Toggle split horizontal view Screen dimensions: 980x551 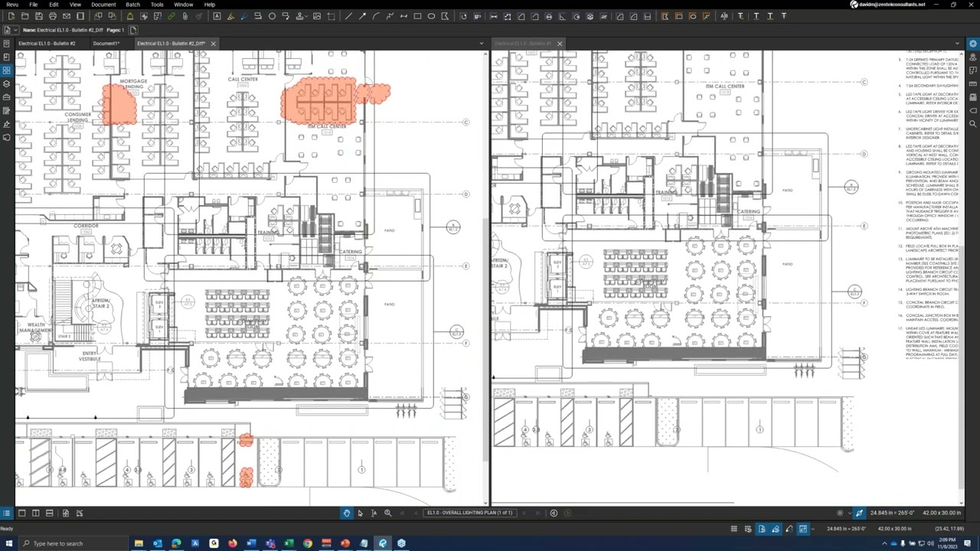coord(49,513)
